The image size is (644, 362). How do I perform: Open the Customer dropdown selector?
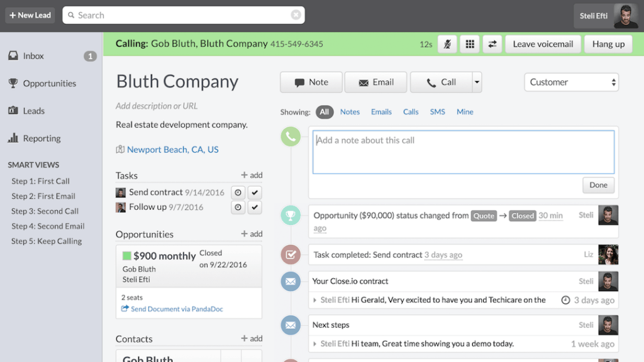[571, 82]
